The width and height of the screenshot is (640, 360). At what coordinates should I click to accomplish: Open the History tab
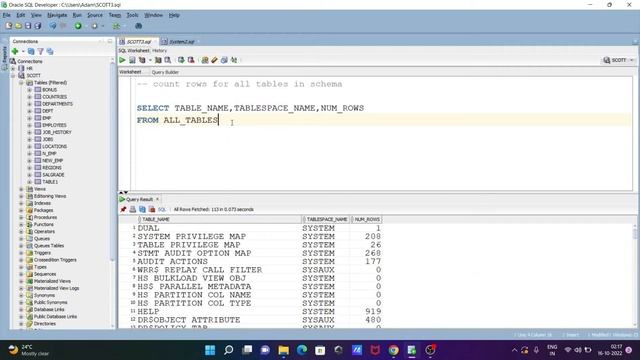coord(160,51)
